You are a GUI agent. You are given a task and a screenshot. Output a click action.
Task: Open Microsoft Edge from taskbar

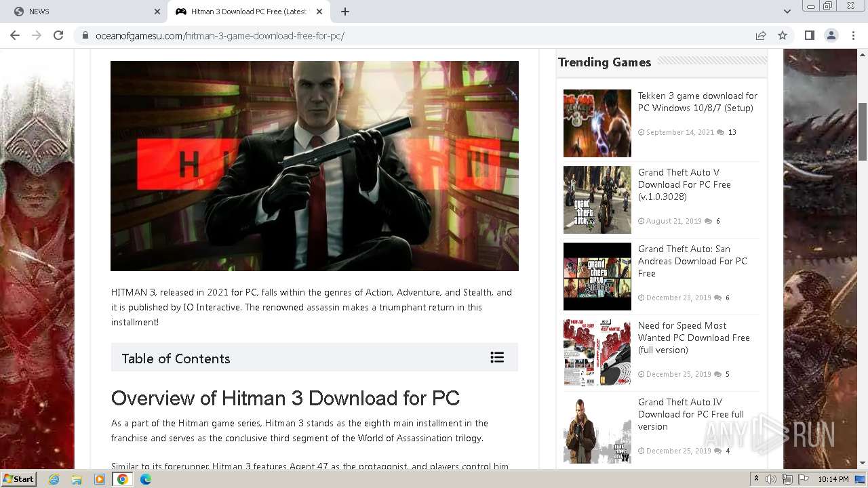click(x=146, y=479)
